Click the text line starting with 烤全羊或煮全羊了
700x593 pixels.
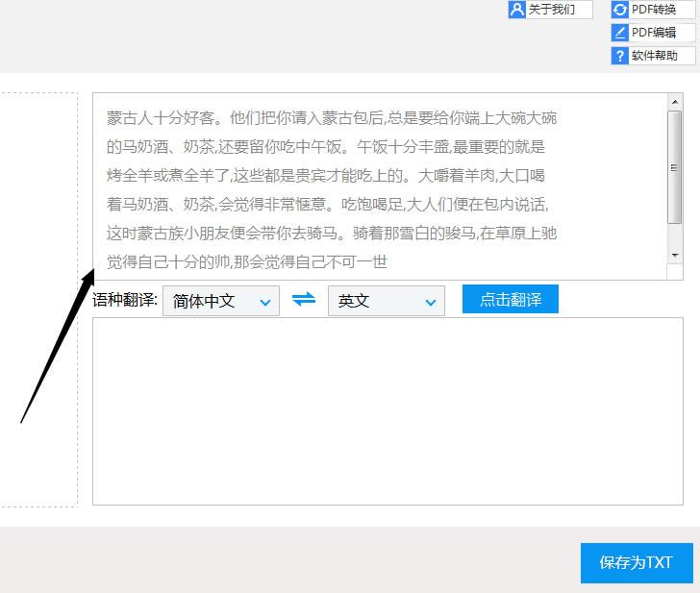pos(325,175)
